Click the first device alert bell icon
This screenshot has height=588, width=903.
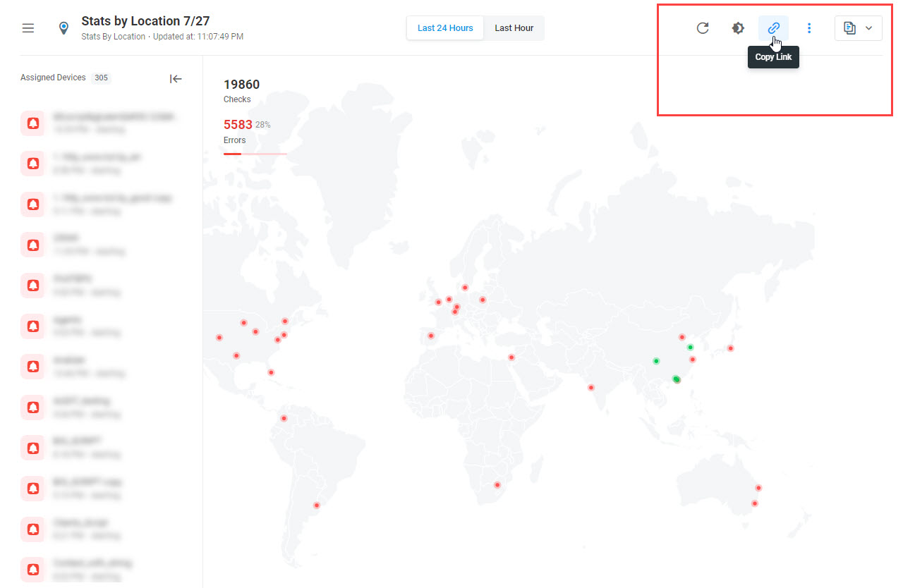[x=32, y=123]
